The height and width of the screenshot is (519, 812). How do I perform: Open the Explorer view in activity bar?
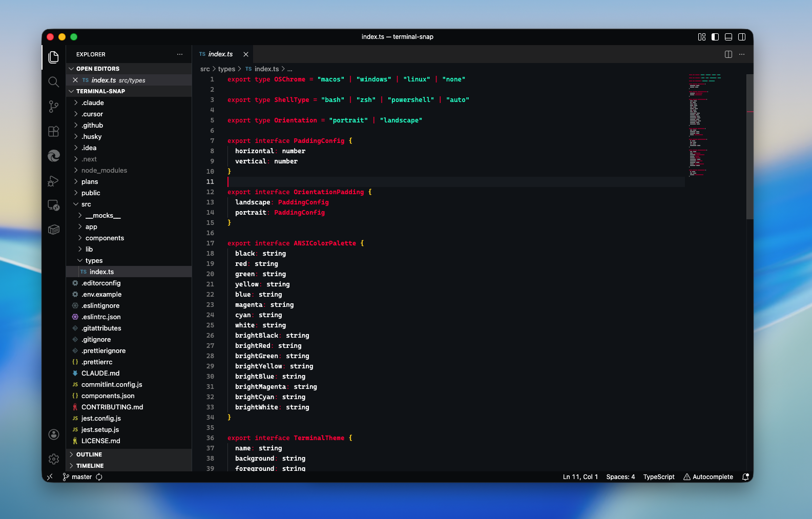point(54,57)
